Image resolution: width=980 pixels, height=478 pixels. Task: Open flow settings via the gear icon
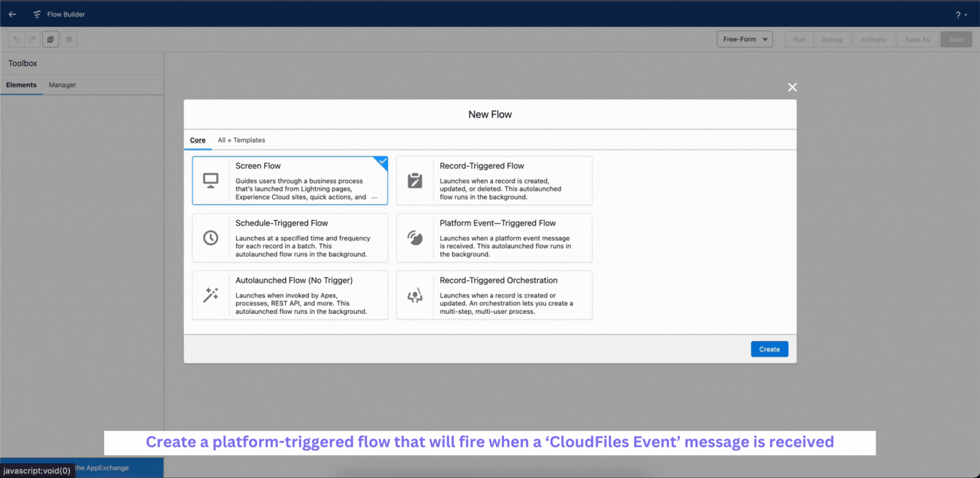coord(69,39)
